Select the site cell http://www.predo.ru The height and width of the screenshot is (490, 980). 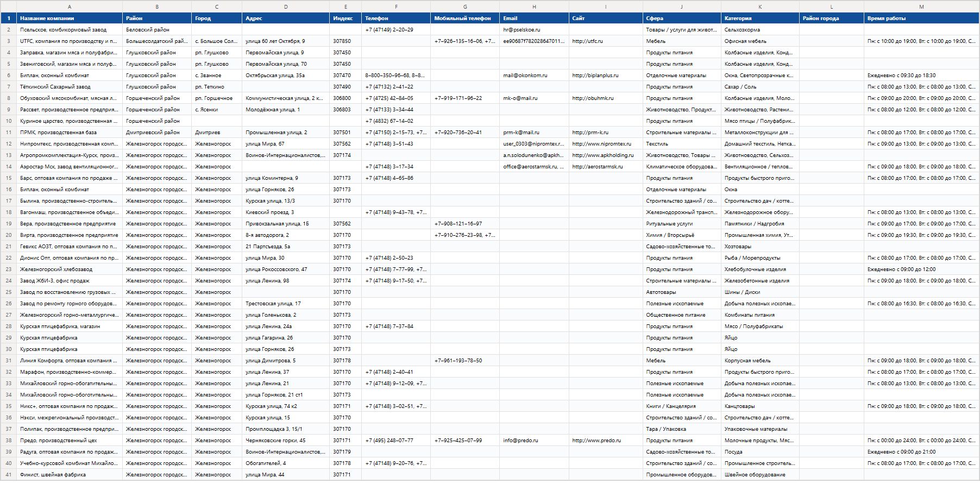pyautogui.click(x=606, y=441)
